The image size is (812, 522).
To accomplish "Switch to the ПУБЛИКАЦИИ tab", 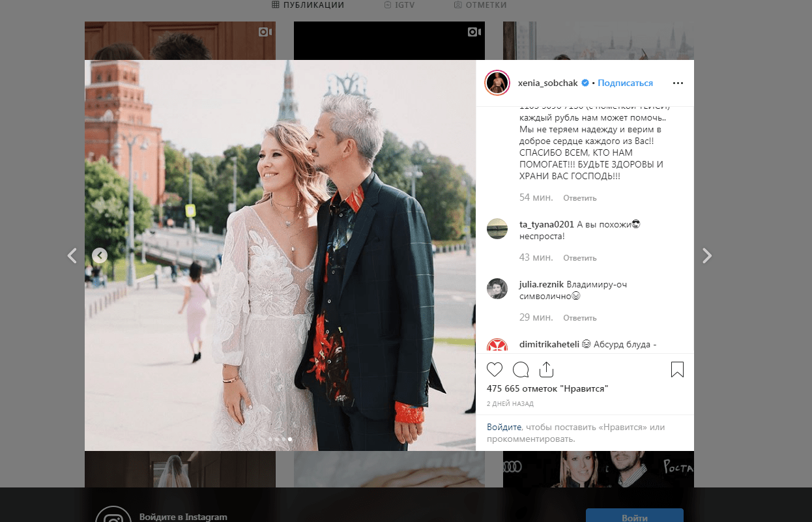I will pyautogui.click(x=308, y=5).
